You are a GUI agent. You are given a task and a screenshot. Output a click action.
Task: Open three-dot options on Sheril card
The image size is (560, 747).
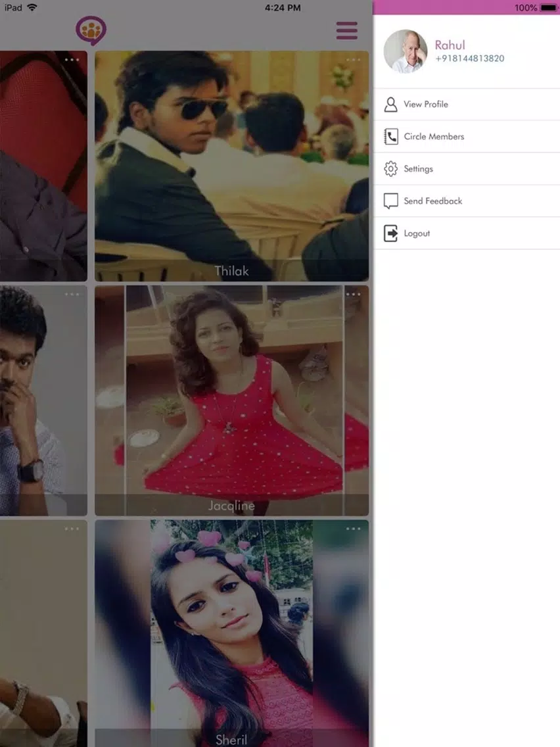click(353, 529)
